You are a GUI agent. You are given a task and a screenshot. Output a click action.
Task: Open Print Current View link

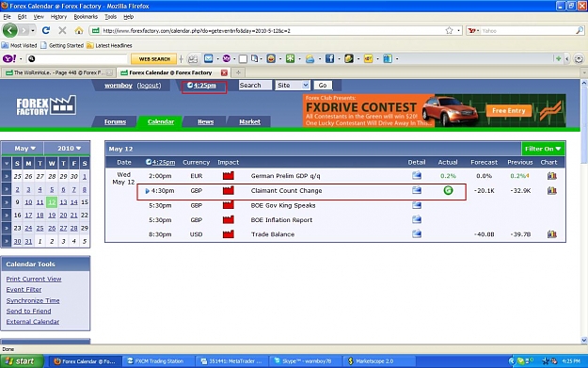[34, 279]
